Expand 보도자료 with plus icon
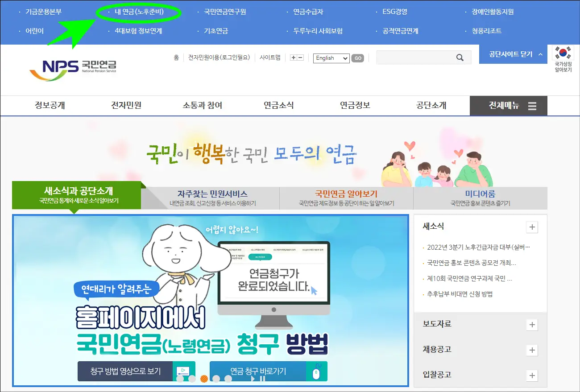Viewport: 580px width, 392px height. pos(532,325)
